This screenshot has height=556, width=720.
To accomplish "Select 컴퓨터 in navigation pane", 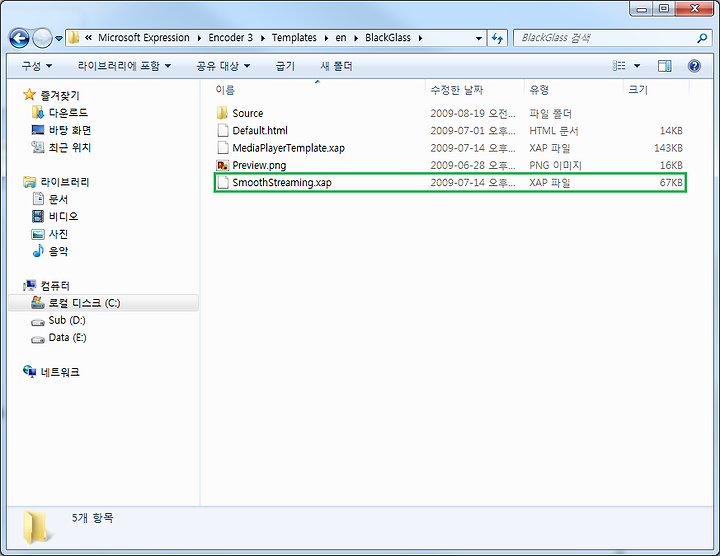I will (x=55, y=286).
